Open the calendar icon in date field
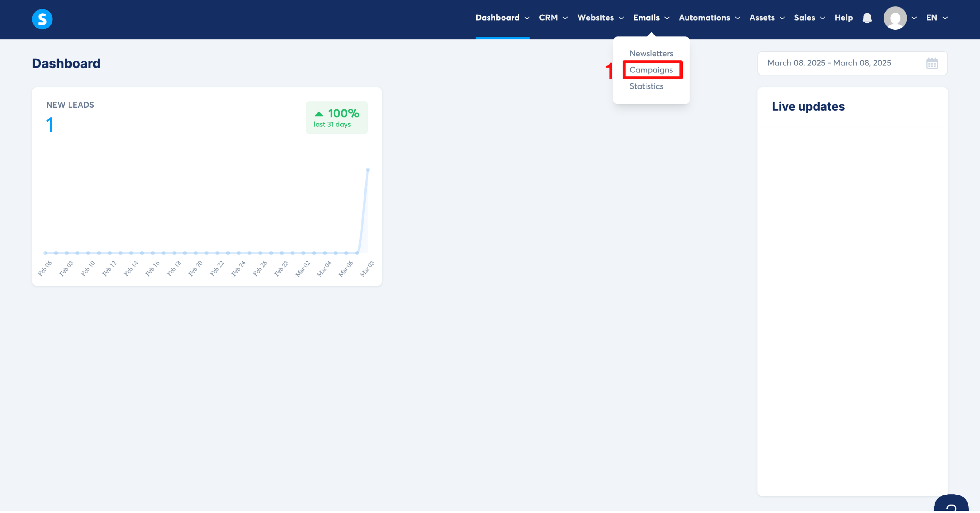 pos(932,63)
